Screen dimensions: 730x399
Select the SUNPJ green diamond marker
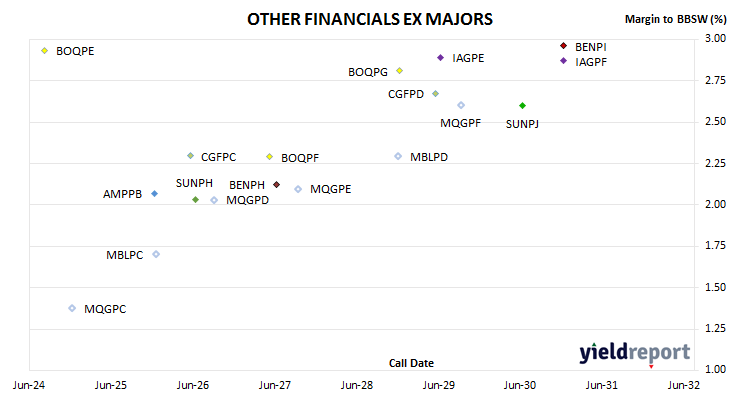click(522, 106)
